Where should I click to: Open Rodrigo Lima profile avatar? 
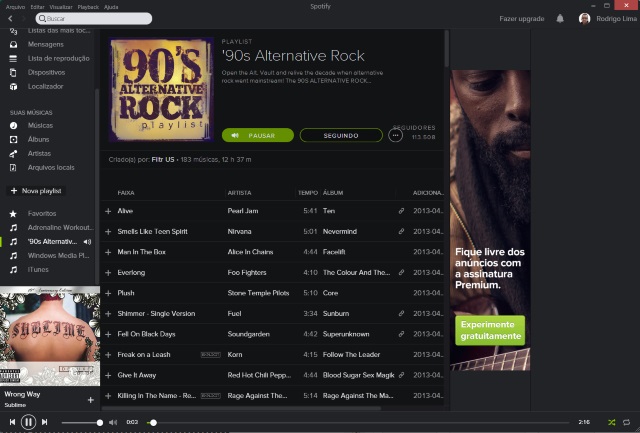[584, 18]
